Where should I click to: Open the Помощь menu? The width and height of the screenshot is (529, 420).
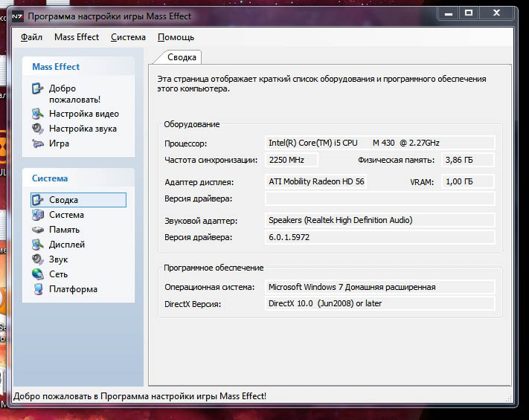click(176, 37)
